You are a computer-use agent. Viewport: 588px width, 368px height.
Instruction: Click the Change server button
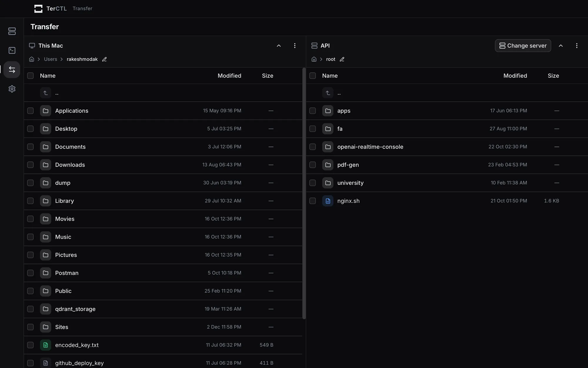pos(523,46)
